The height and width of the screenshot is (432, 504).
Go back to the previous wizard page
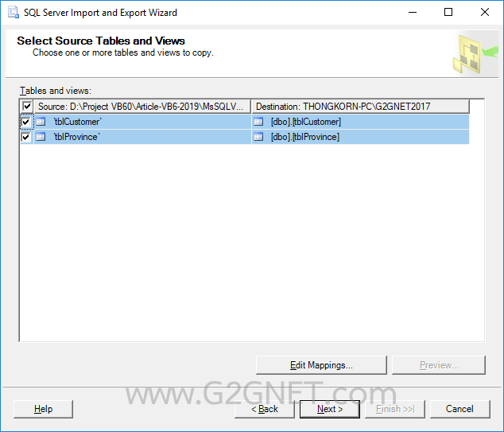pyautogui.click(x=265, y=409)
